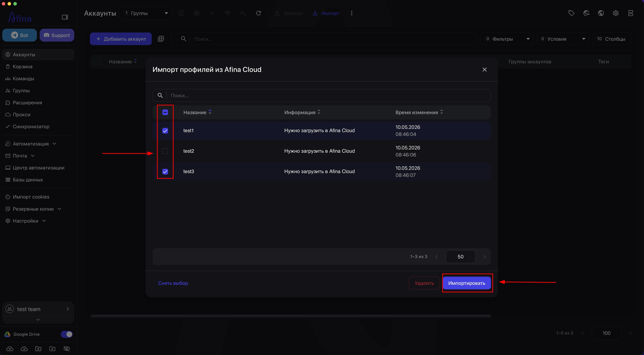Open the Telegram Bot button
Image resolution: width=644 pixels, height=355 pixels.
[19, 35]
